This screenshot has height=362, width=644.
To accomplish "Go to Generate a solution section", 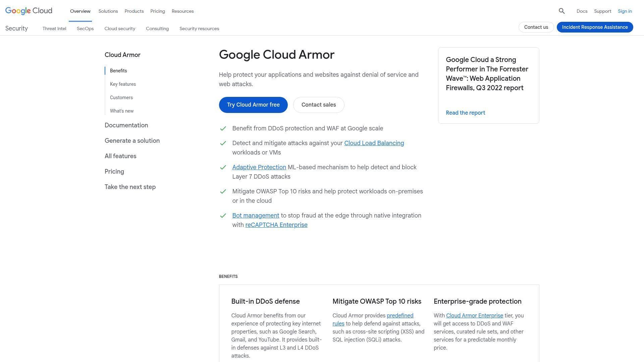I will (x=132, y=140).
